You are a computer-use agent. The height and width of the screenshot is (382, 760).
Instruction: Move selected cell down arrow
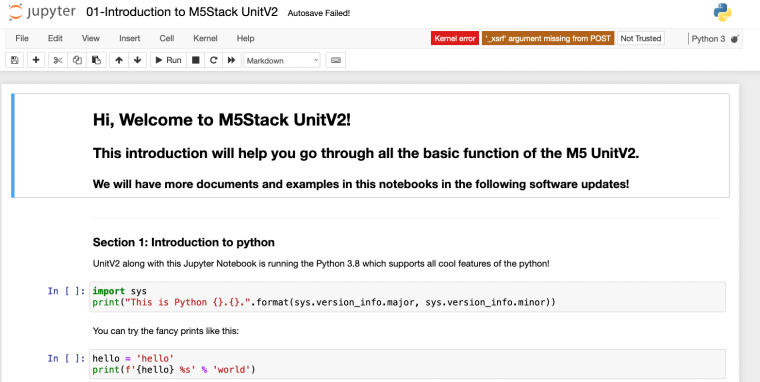[137, 60]
